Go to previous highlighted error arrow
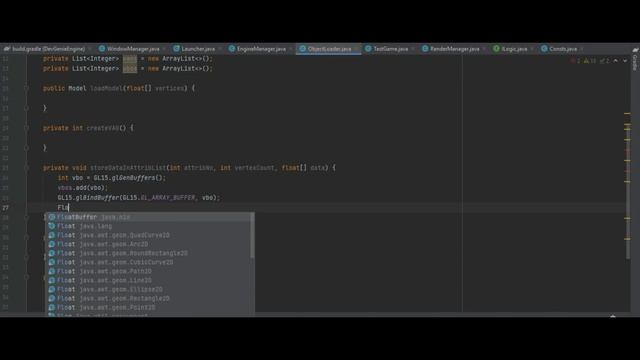 (x=616, y=61)
